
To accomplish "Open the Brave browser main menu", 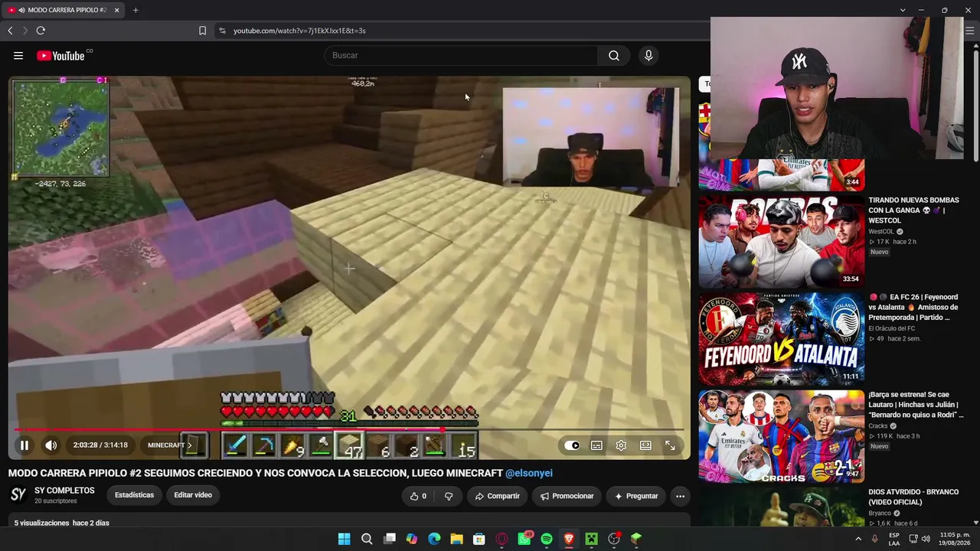I will click(969, 31).
